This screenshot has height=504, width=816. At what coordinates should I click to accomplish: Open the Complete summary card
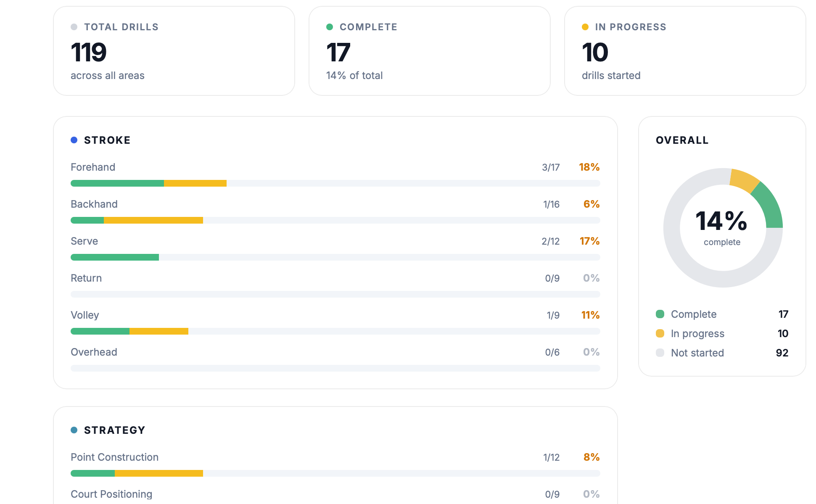point(430,51)
